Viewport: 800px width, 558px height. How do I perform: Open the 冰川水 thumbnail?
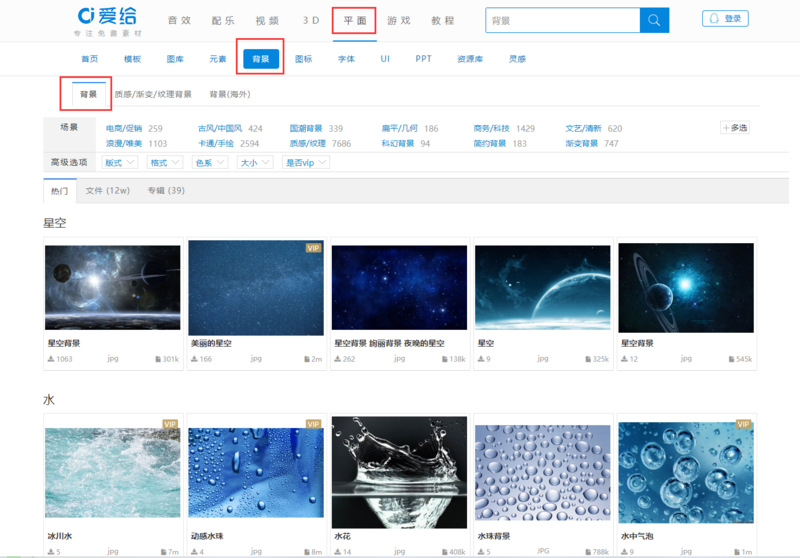tap(113, 473)
